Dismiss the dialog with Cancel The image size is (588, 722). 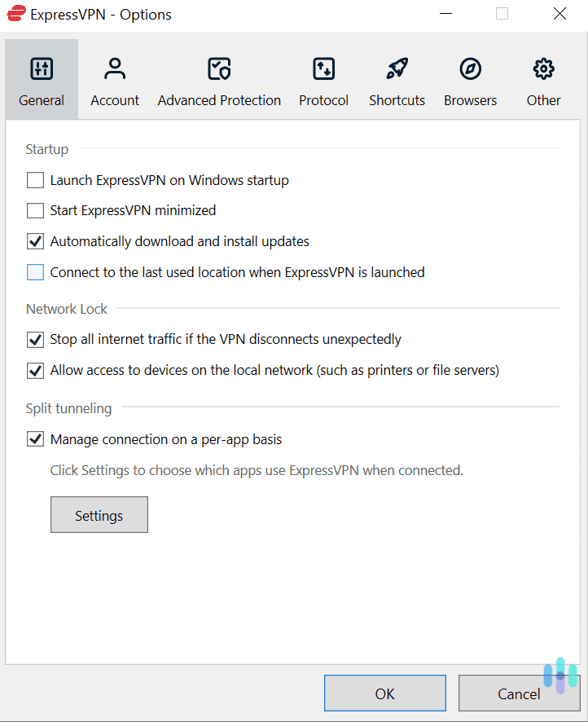519,693
